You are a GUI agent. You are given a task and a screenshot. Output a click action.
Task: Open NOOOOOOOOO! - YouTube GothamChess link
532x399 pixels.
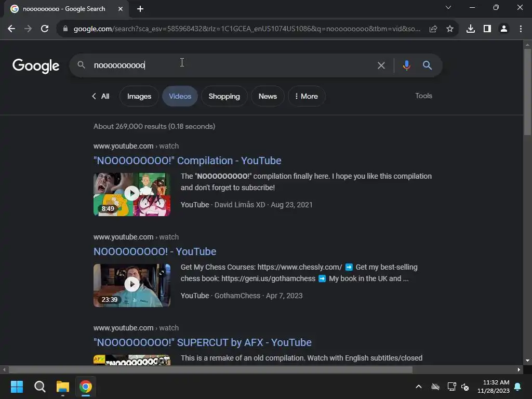point(155,251)
